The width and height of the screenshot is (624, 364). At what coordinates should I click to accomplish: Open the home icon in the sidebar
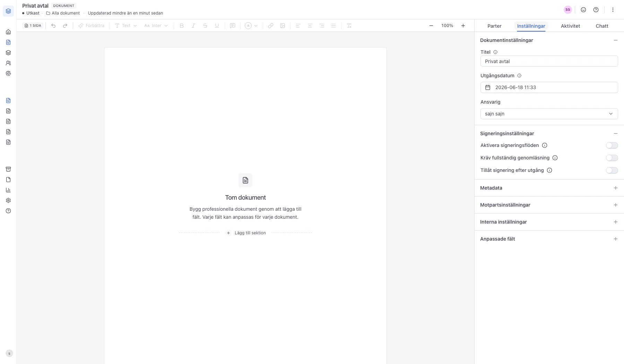tap(8, 32)
